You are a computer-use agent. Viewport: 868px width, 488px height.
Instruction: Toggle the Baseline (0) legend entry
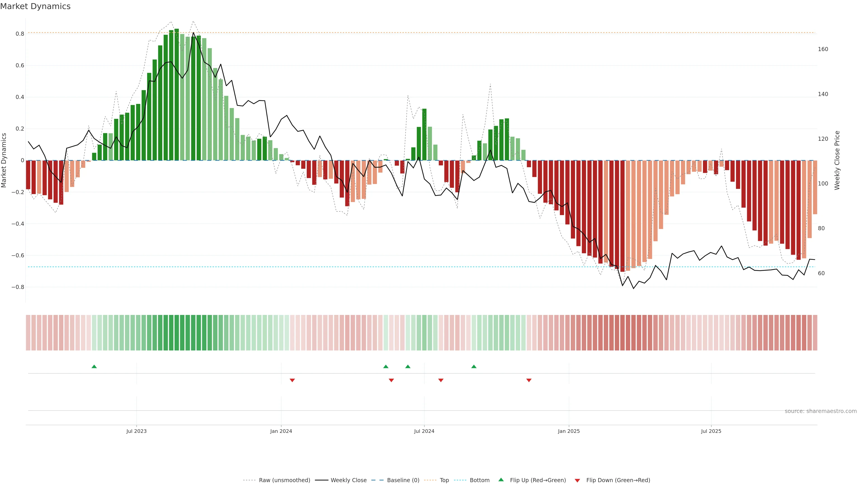pyautogui.click(x=403, y=480)
